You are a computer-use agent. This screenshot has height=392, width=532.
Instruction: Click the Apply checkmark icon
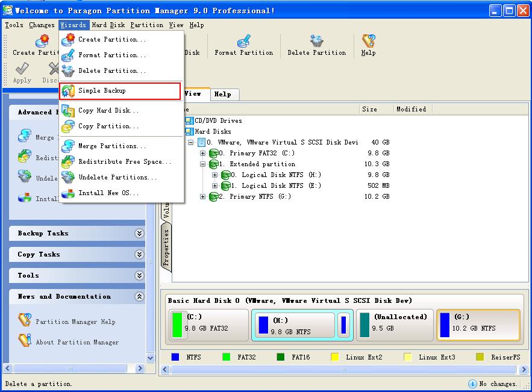coord(22,69)
